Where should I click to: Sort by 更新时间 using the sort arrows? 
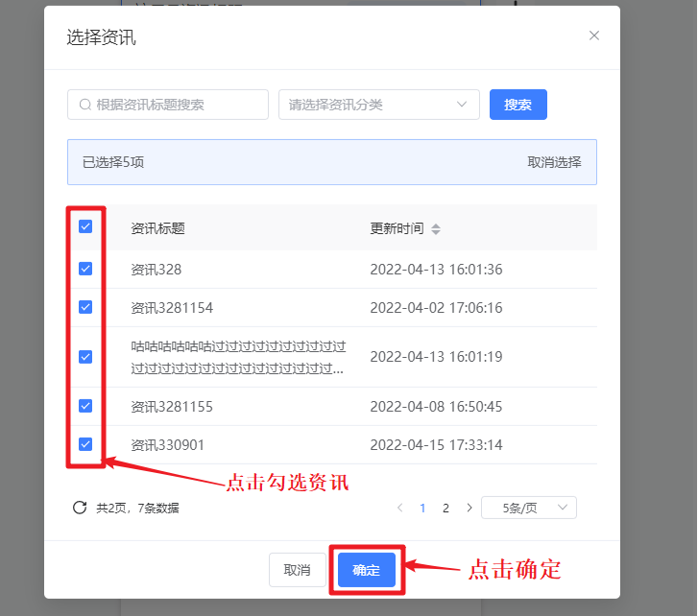coord(436,229)
